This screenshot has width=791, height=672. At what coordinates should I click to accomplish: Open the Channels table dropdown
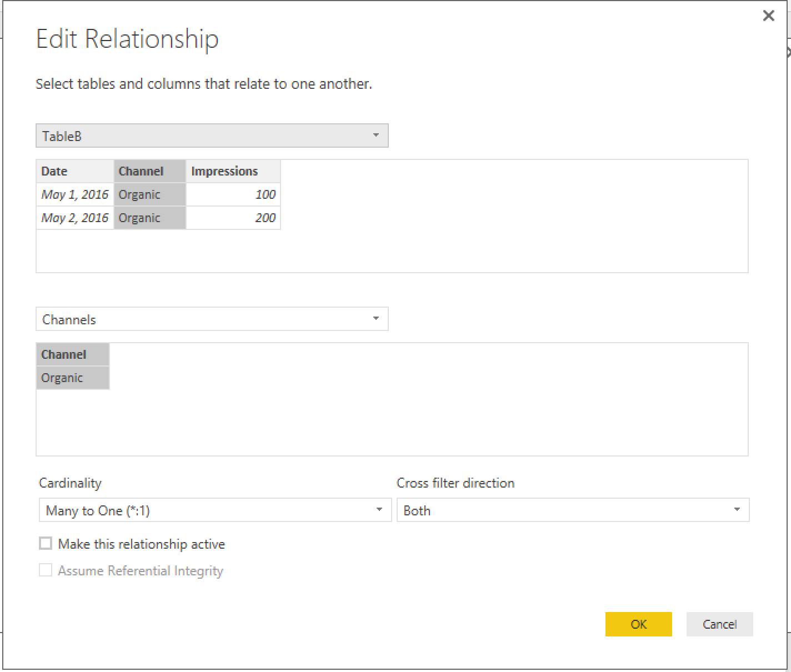point(212,319)
